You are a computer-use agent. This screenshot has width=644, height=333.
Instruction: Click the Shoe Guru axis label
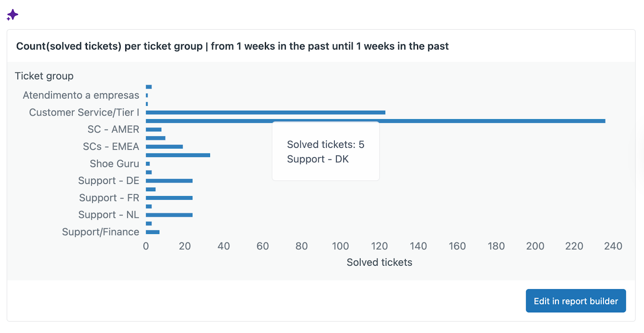coord(114,164)
